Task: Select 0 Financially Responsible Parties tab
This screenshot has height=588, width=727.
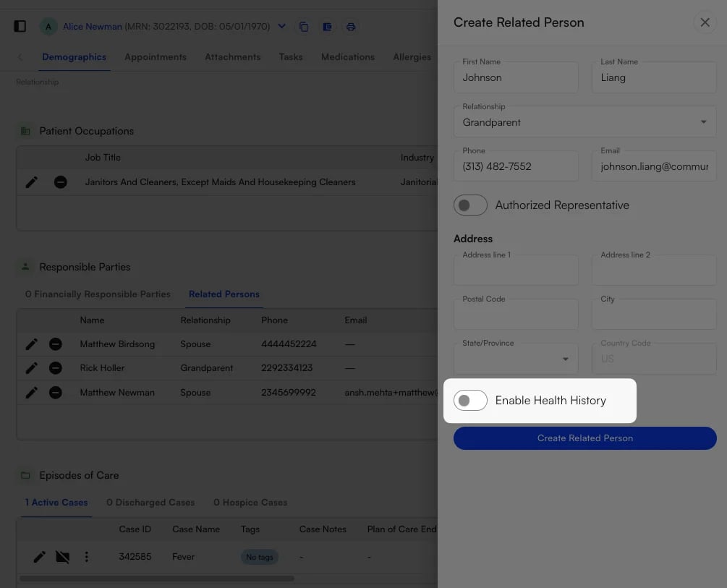Action: pyautogui.click(x=98, y=294)
